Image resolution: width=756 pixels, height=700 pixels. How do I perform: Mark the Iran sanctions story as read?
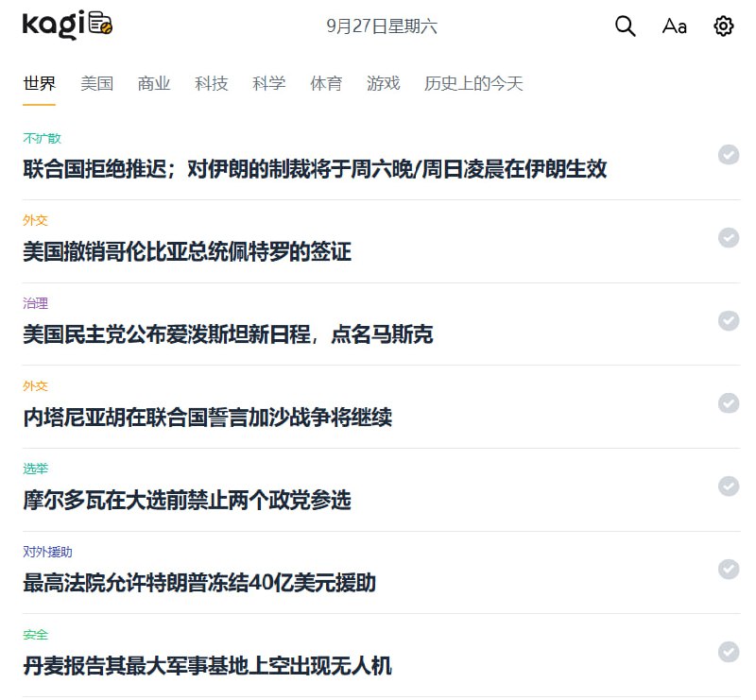[729, 156]
